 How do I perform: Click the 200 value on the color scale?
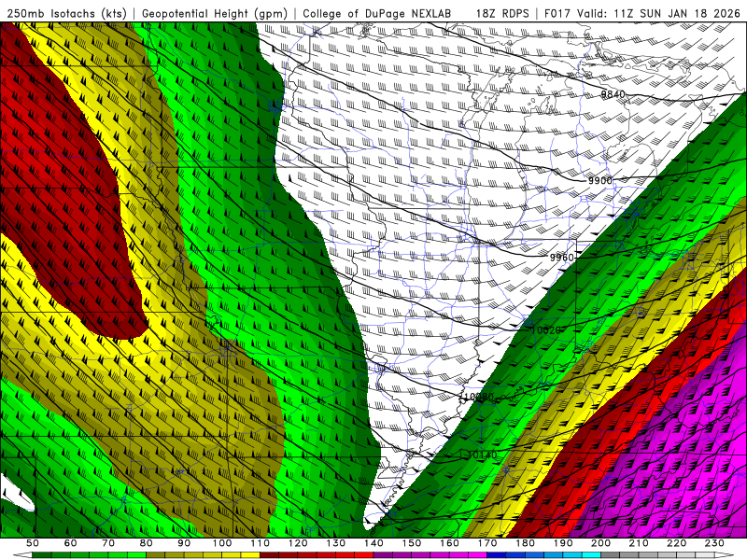pos(601,543)
